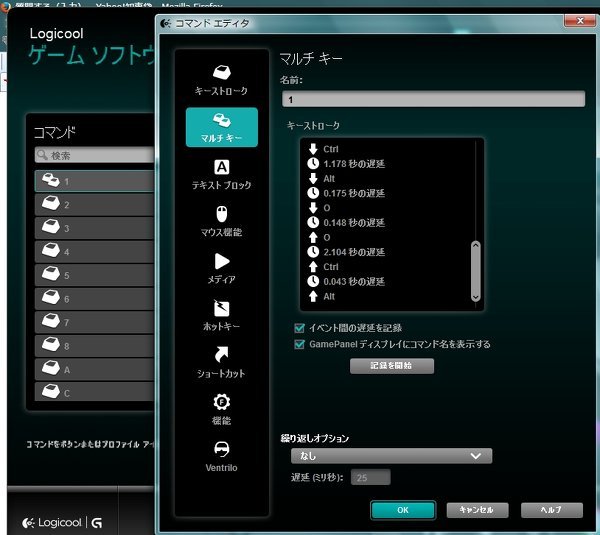600x535 pixels.
Task: Select the マルチキー (Multi Key) command type
Action: click(222, 127)
